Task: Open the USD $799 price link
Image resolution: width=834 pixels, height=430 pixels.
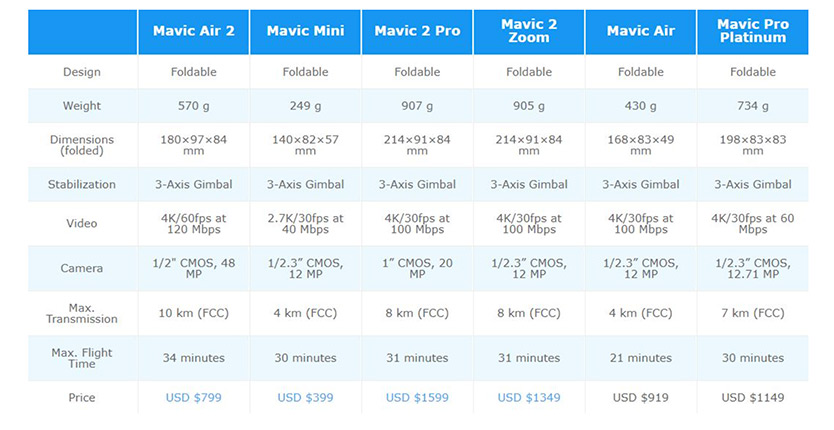Action: pos(194,398)
